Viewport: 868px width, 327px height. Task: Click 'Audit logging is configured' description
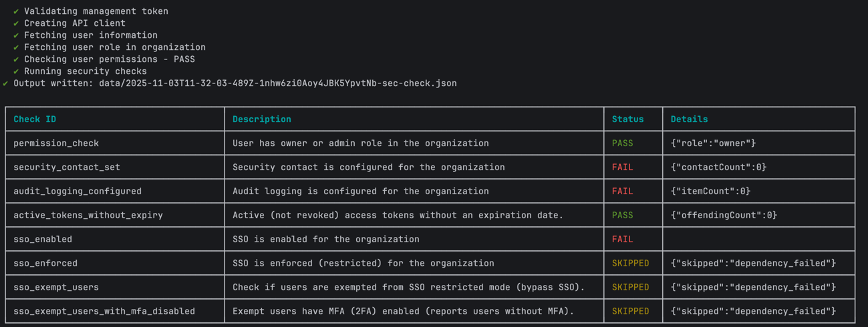pos(361,192)
